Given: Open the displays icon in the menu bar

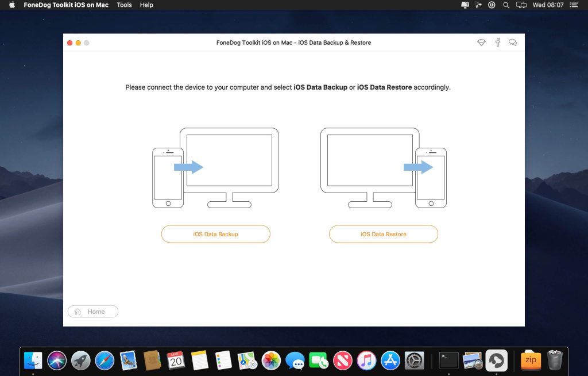Looking at the screenshot, I should [x=520, y=5].
